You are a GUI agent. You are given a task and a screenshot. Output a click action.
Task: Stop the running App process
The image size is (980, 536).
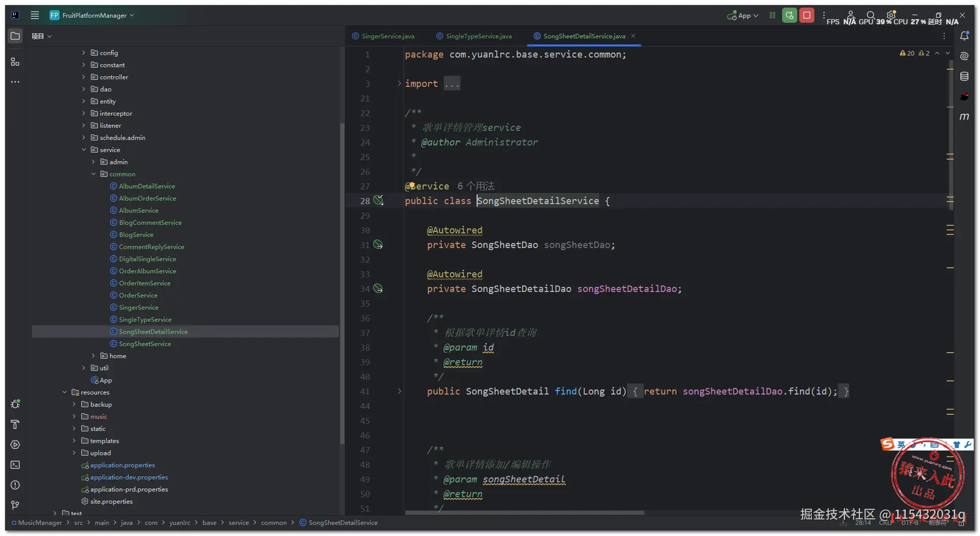[x=807, y=16]
